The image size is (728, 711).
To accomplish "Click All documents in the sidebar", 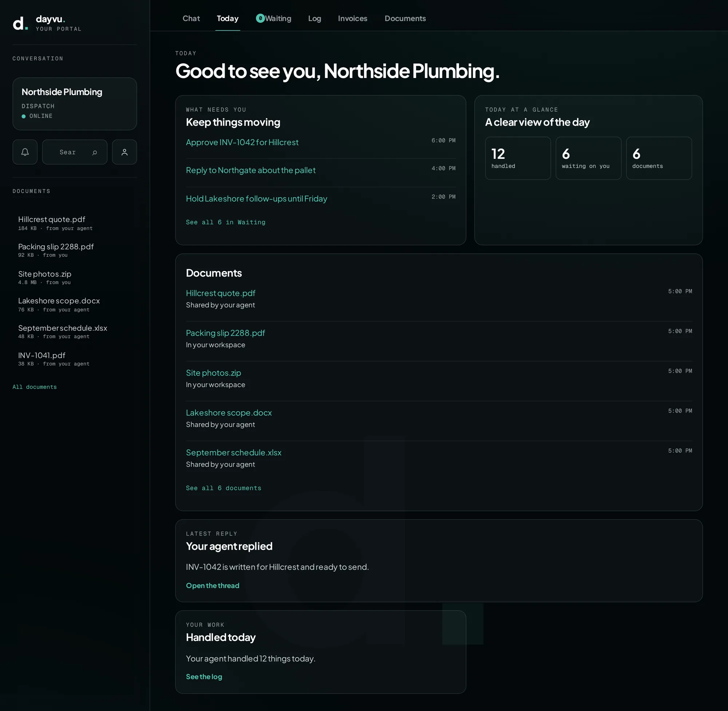I will point(35,387).
